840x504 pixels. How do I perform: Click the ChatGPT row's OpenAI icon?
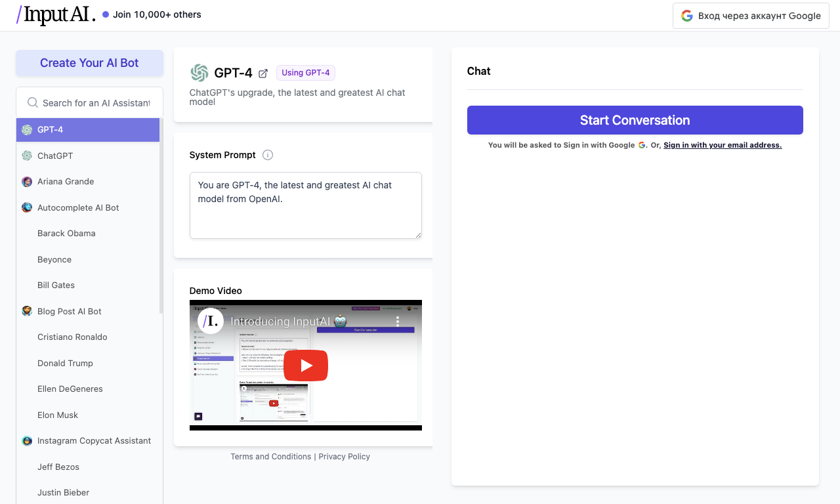pos(27,156)
